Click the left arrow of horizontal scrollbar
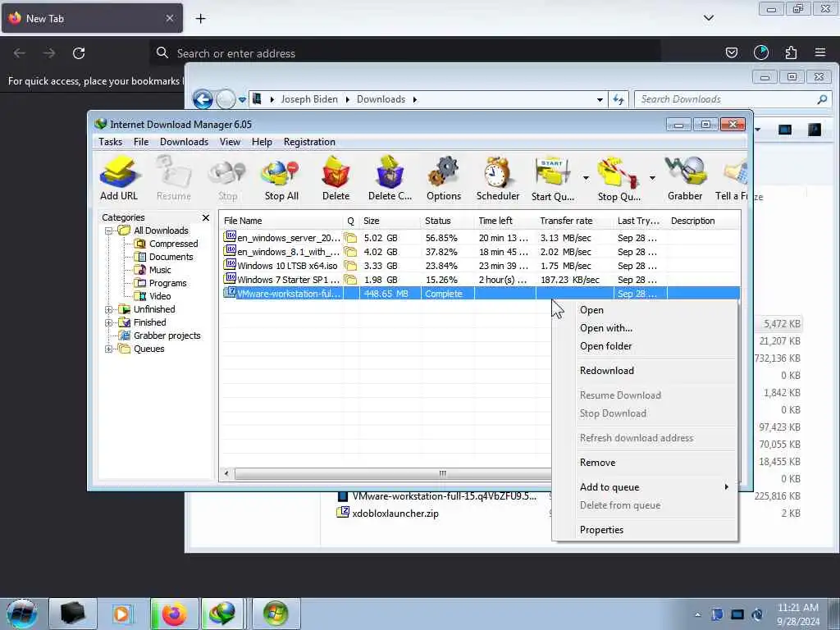 click(226, 473)
